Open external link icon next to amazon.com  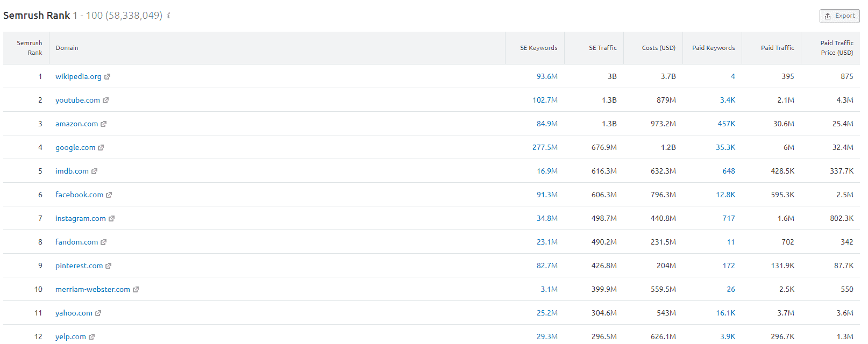point(104,124)
